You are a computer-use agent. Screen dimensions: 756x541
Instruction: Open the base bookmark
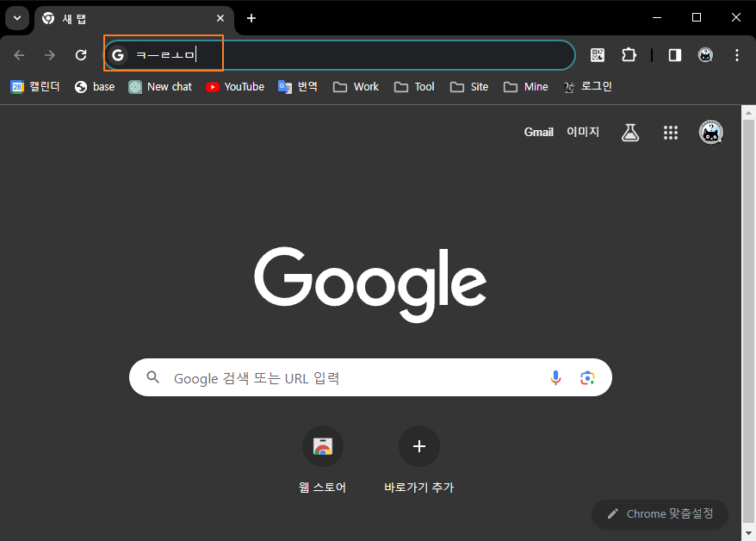(x=95, y=87)
